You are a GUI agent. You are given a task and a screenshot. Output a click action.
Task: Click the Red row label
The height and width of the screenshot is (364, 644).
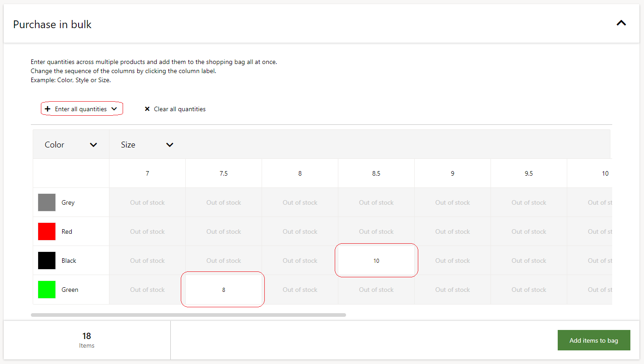click(x=67, y=231)
